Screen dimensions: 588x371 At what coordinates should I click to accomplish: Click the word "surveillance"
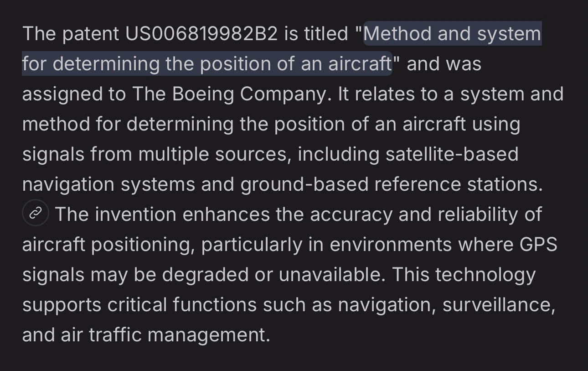(499, 305)
